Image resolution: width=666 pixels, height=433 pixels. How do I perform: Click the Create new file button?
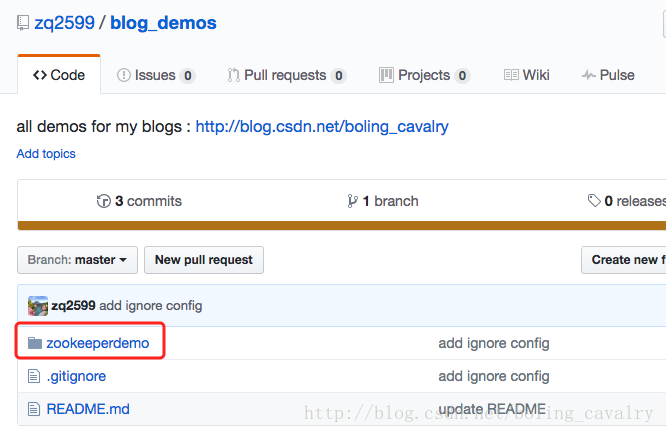pos(624,260)
